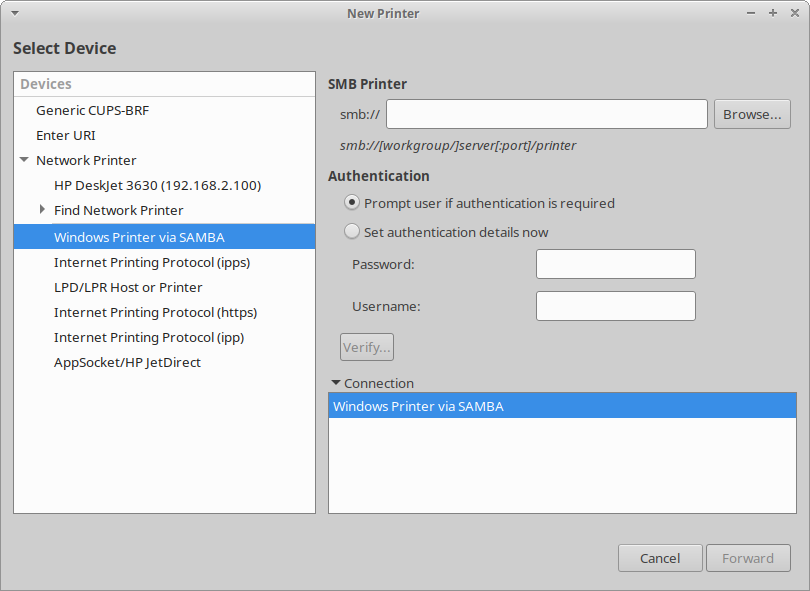Select 'Set authentication details now' option
Screen dimensions: 810x591
point(351,232)
